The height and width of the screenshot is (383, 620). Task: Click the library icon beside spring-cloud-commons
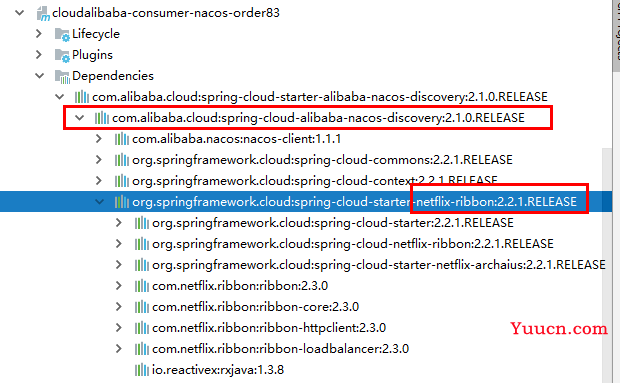point(122,160)
